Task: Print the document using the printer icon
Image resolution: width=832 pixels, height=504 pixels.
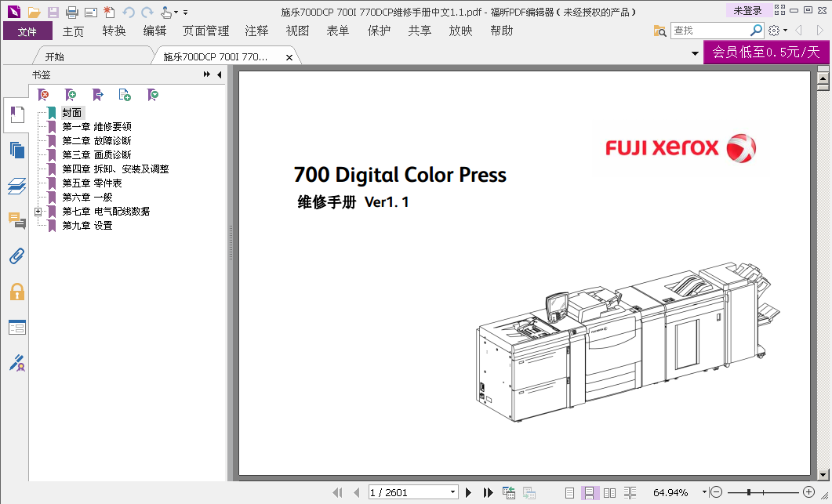Action: pyautogui.click(x=71, y=12)
